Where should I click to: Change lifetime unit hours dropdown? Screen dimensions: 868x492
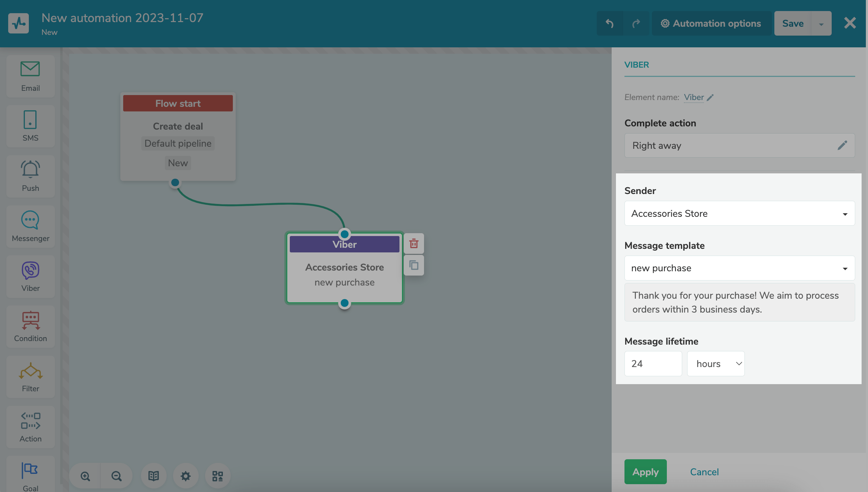click(716, 364)
